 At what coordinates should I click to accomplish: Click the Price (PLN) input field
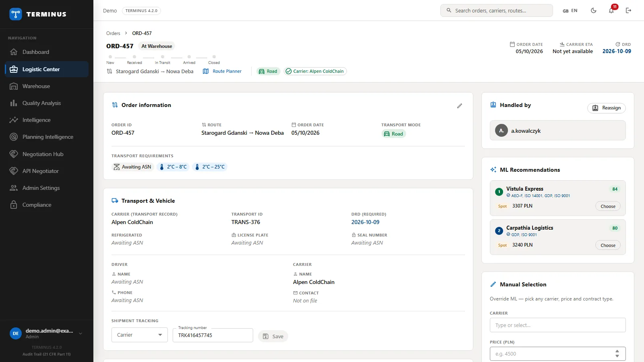558,354
